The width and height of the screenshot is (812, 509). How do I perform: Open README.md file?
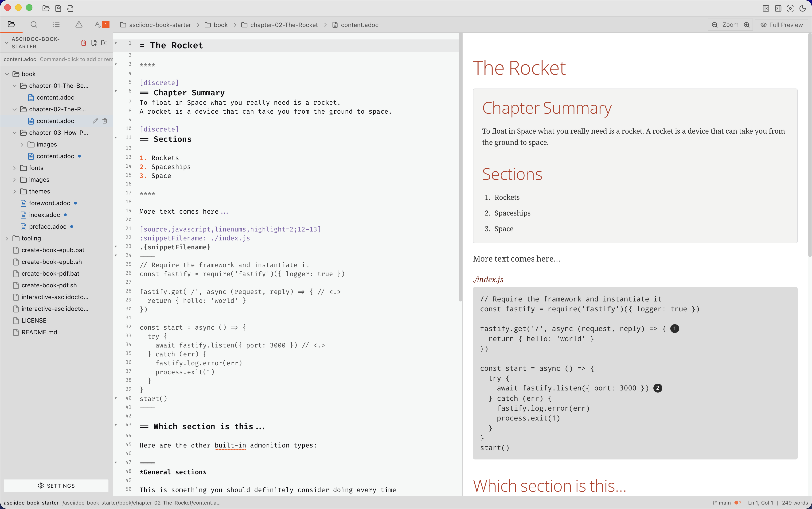click(39, 332)
